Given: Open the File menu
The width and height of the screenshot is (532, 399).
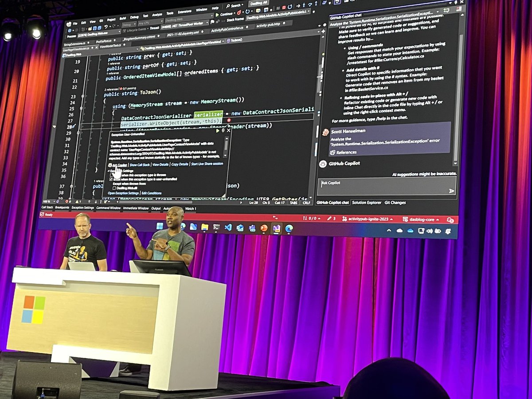Looking at the screenshot, I should (75, 23).
